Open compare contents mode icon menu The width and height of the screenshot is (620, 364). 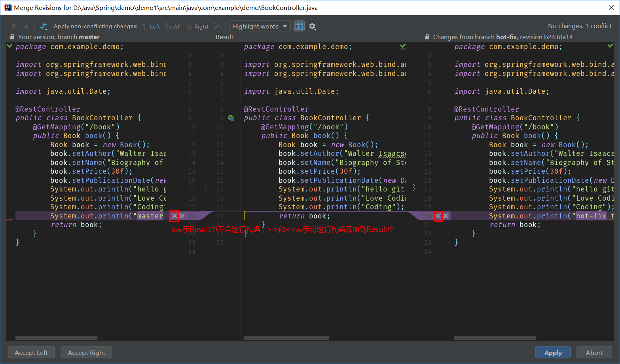(43, 27)
